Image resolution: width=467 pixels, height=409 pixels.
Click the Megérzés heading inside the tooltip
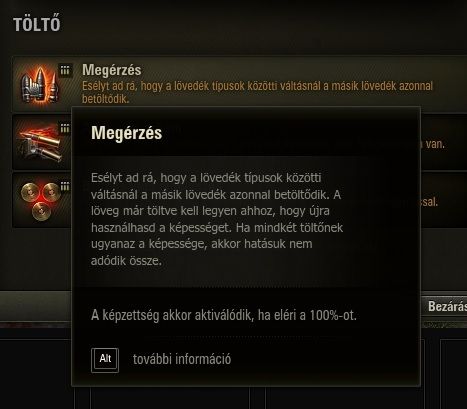click(x=127, y=133)
